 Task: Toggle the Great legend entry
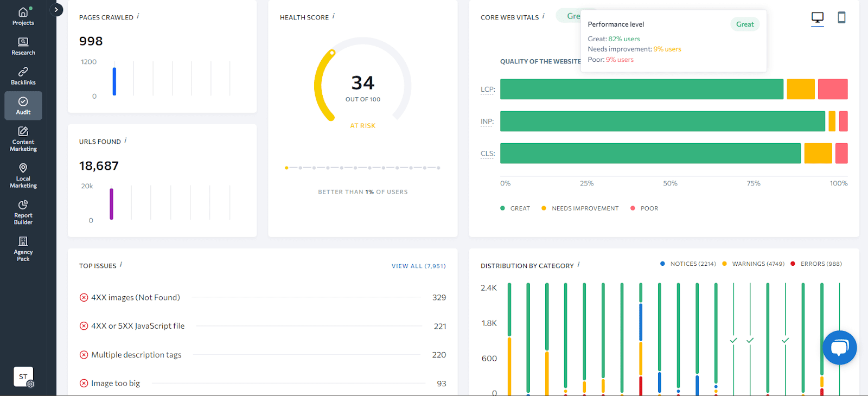coord(515,208)
